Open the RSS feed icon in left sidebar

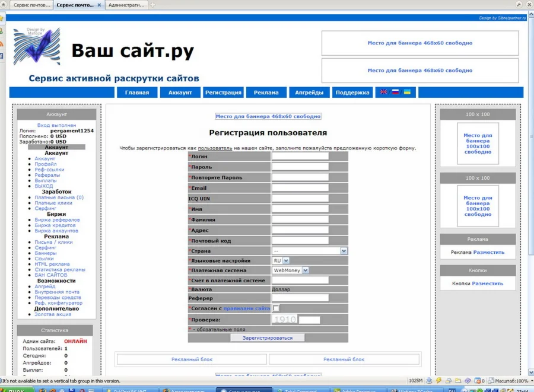click(x=2, y=43)
